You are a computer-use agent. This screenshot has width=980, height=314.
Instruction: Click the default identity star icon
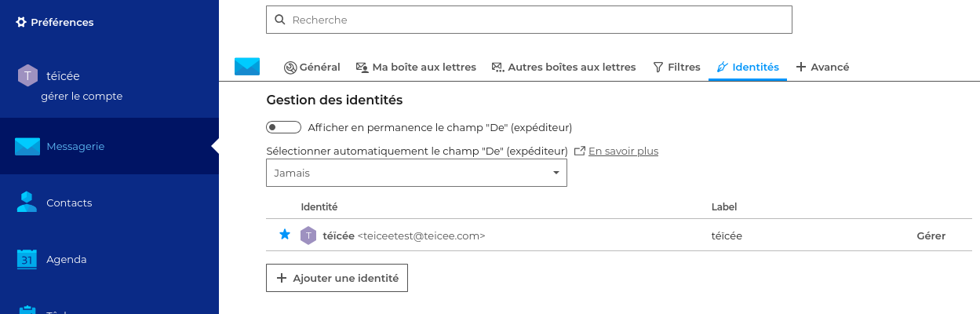pos(285,235)
